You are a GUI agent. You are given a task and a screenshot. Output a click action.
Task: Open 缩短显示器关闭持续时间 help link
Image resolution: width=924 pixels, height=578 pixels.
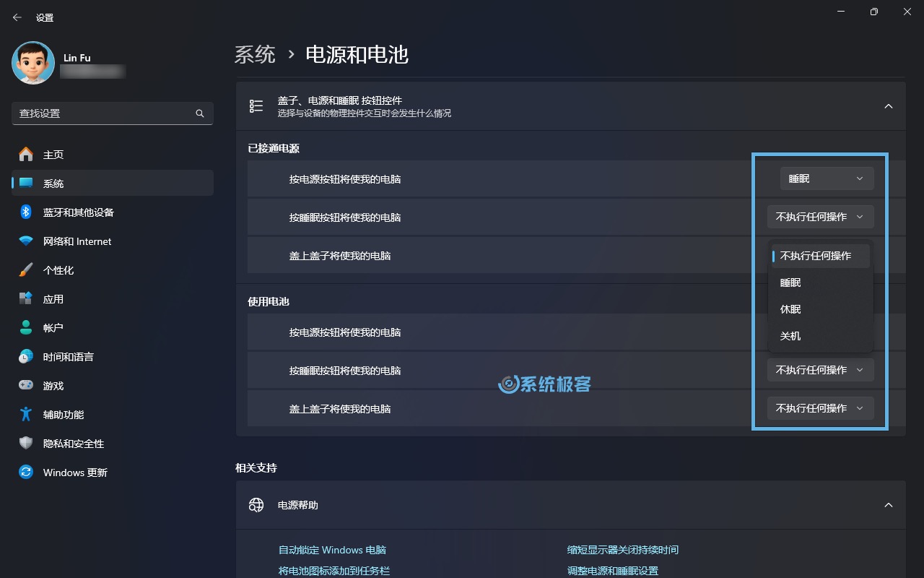[623, 550]
